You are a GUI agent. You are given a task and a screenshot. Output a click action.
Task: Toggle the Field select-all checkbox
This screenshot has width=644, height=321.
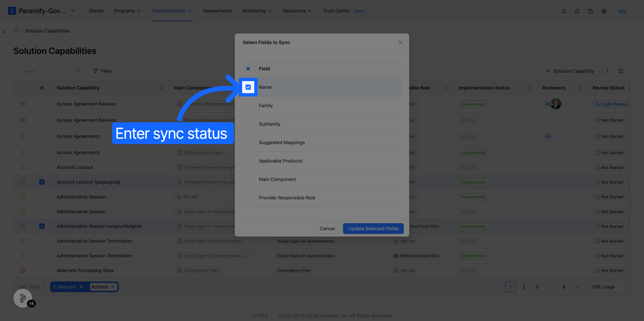(248, 69)
